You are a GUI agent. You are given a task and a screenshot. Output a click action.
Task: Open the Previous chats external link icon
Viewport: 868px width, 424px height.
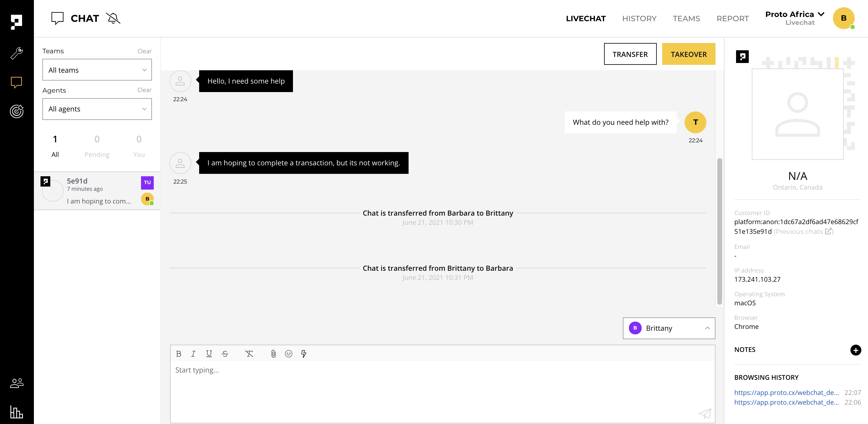tap(828, 231)
